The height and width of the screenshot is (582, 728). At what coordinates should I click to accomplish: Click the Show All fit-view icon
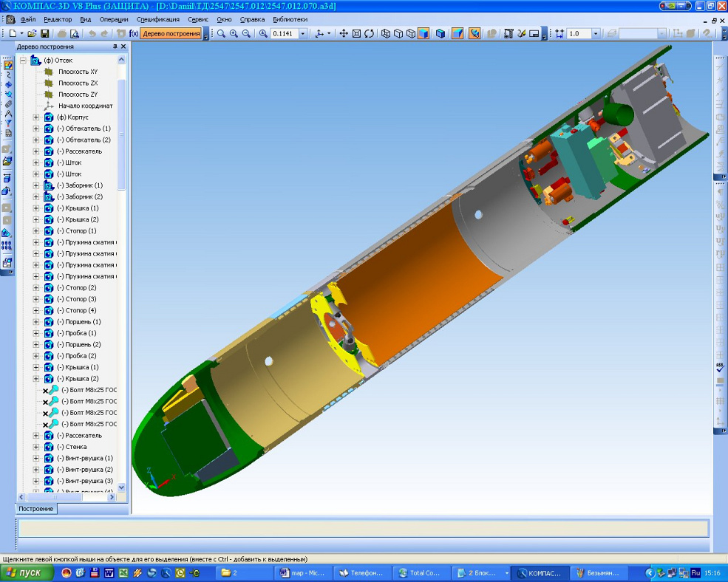click(x=356, y=34)
